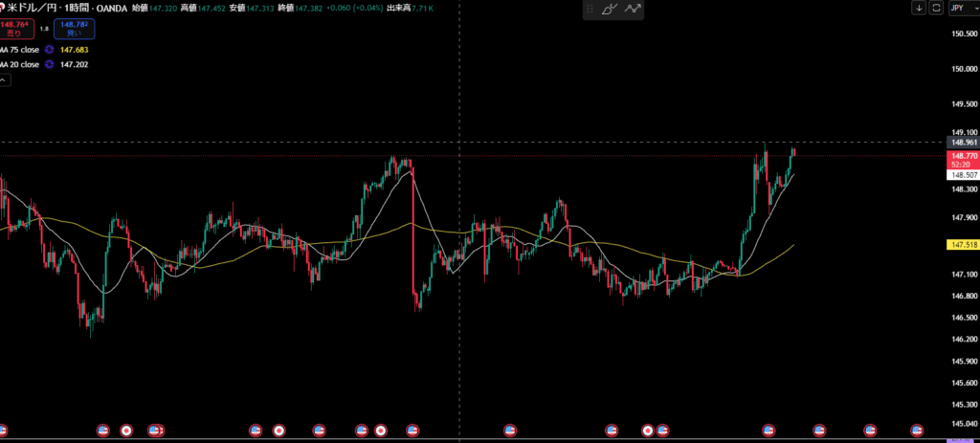Click the red sell (売り) price button
980x443 pixels.
14,29
